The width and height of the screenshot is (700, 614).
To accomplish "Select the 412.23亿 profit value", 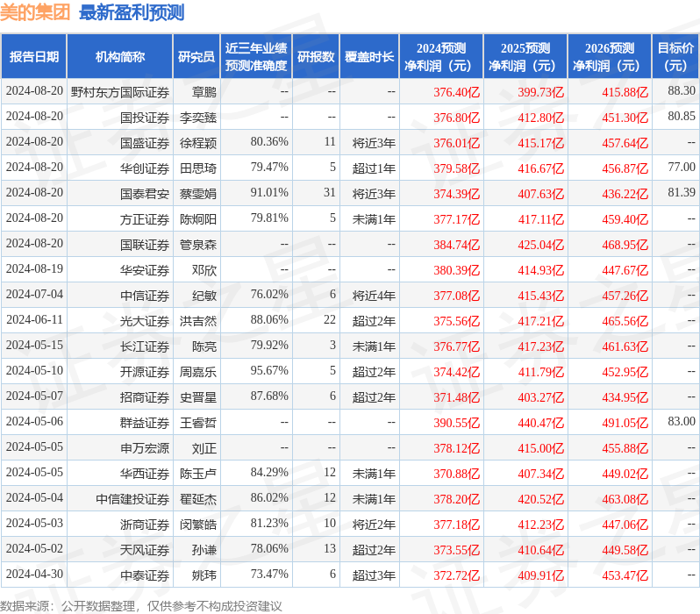I will pos(541,525).
